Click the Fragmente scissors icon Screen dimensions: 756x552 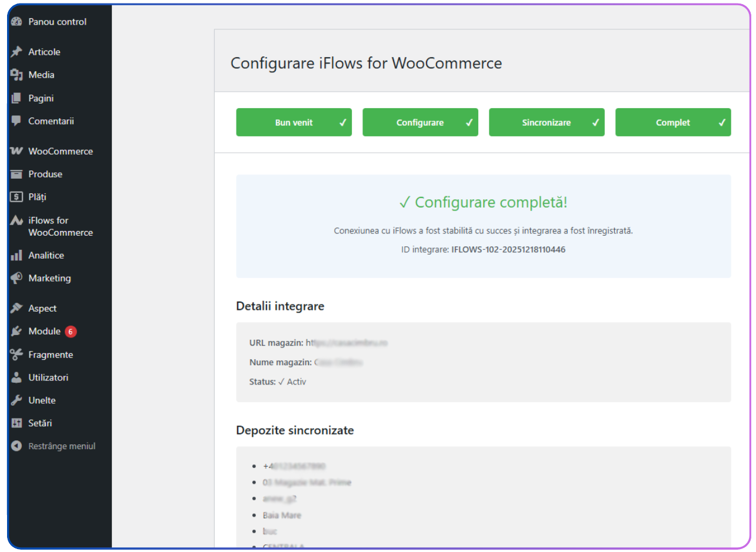coord(17,354)
